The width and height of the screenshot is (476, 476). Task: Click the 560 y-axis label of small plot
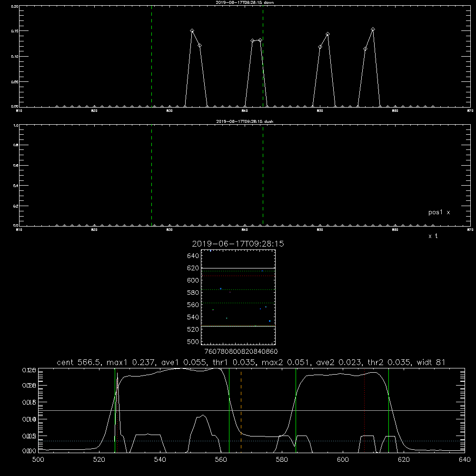click(x=193, y=305)
